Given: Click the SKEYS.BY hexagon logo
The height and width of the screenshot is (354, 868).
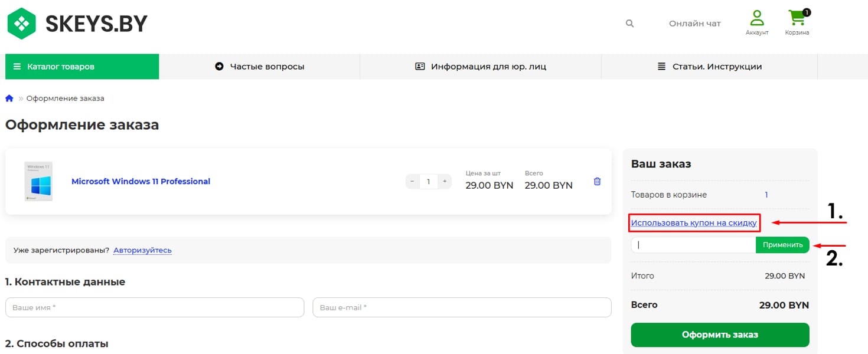Looking at the screenshot, I should click(x=22, y=24).
